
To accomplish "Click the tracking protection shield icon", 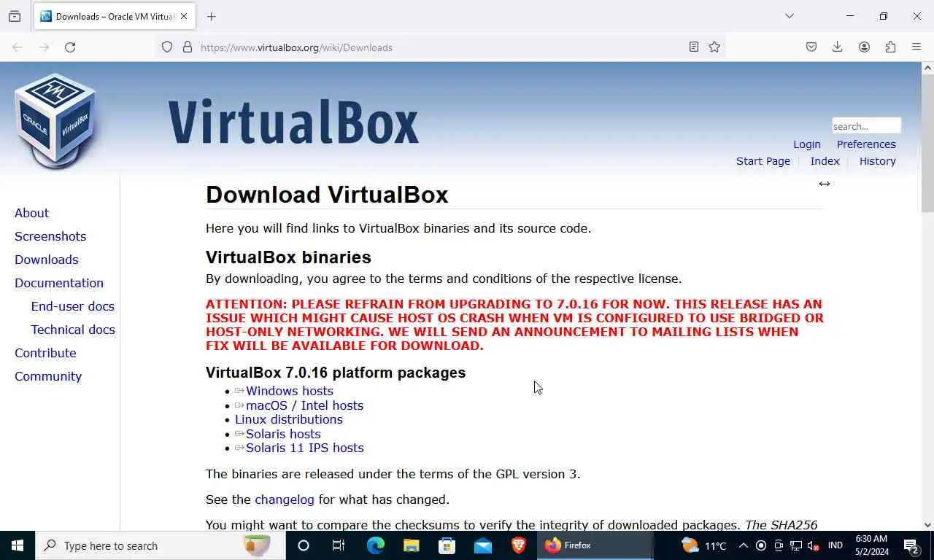I will click(x=167, y=47).
